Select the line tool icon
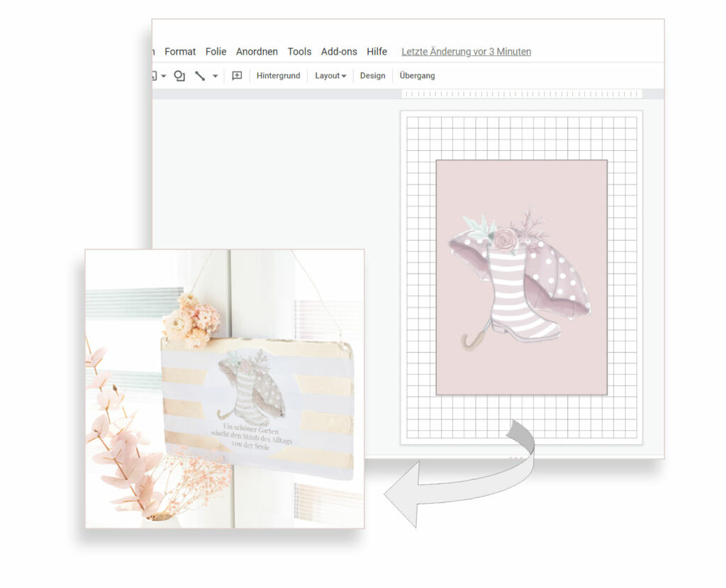Image resolution: width=726 pixels, height=588 pixels. (200, 76)
